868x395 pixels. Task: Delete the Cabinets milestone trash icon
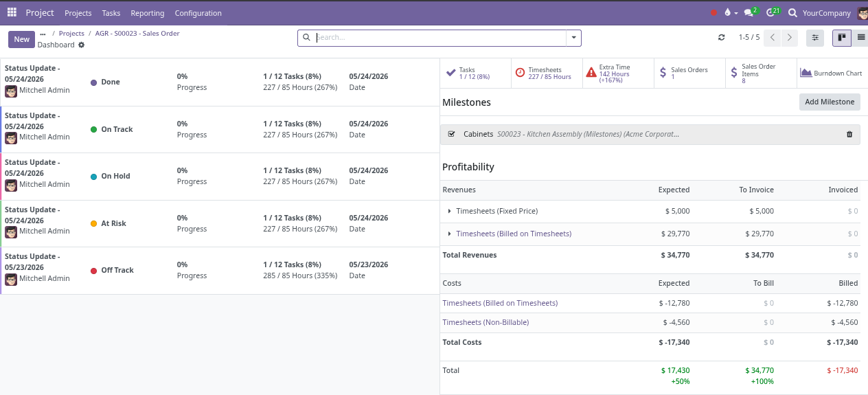pyautogui.click(x=849, y=134)
